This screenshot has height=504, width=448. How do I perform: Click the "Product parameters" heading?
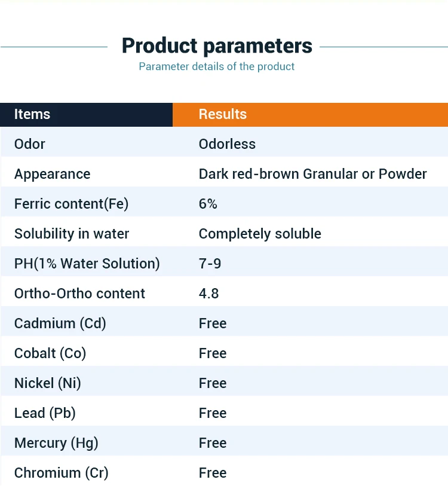coord(217,45)
